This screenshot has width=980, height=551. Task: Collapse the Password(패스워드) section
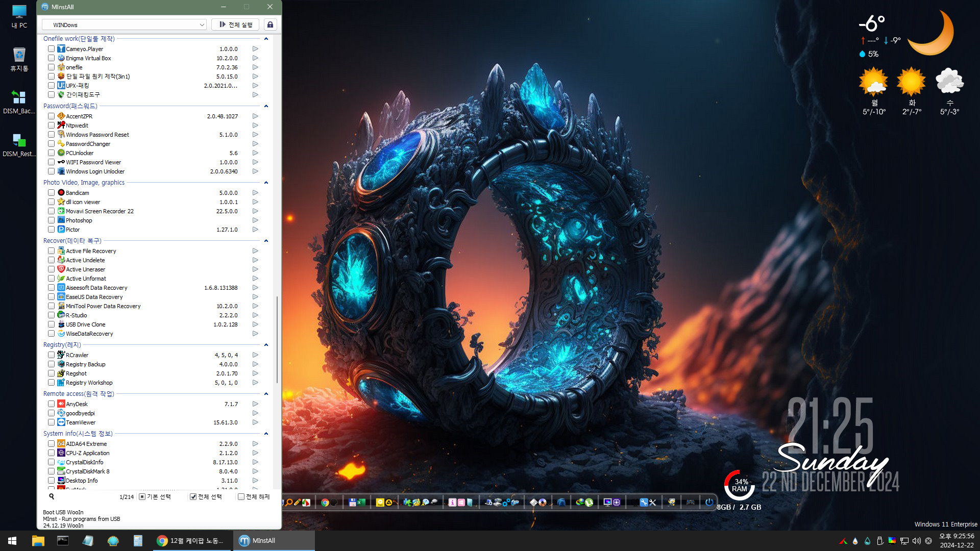[x=266, y=106]
